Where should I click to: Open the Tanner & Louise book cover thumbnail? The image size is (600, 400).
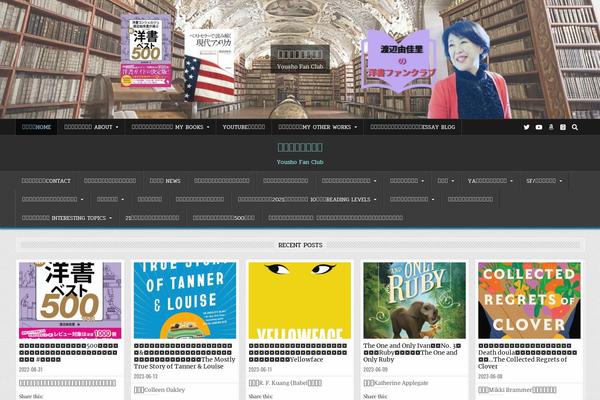coord(185,300)
